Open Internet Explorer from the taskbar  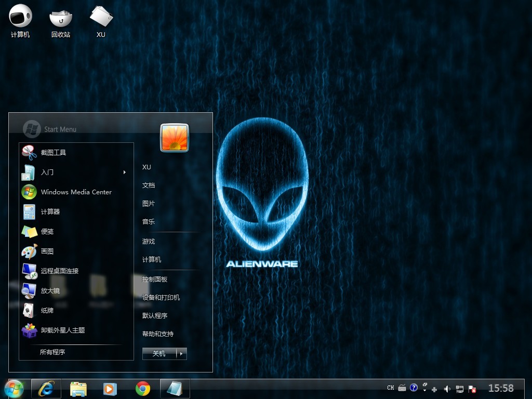(46, 389)
